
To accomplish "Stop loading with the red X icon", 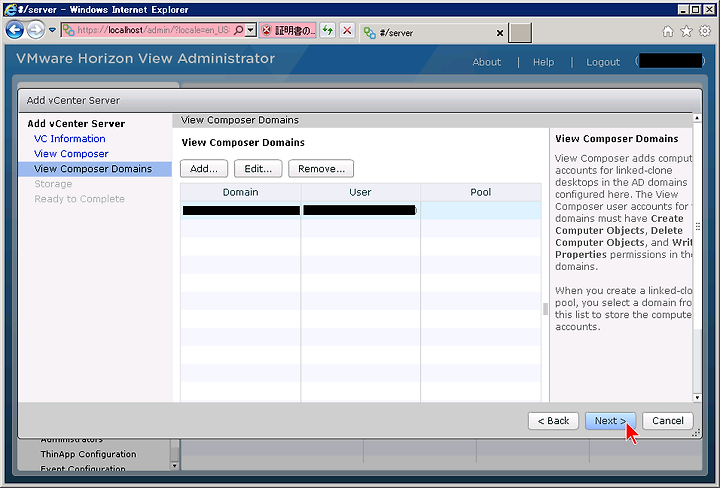I will click(347, 31).
